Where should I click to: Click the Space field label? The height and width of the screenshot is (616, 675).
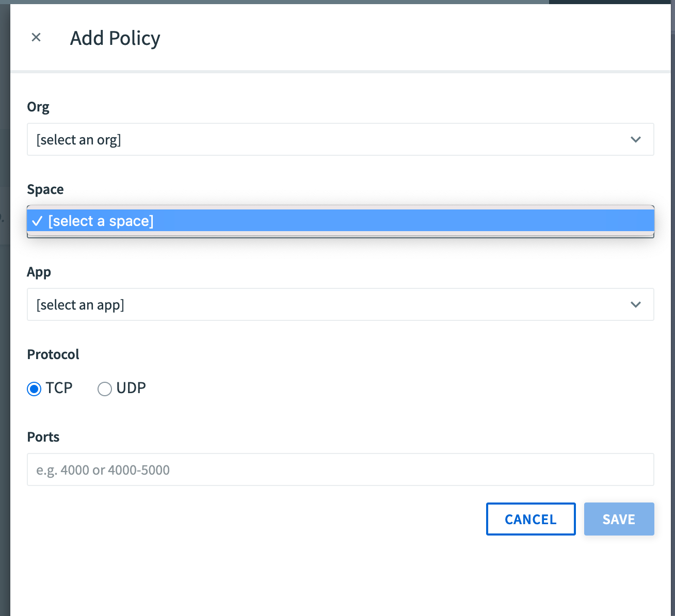(x=45, y=189)
